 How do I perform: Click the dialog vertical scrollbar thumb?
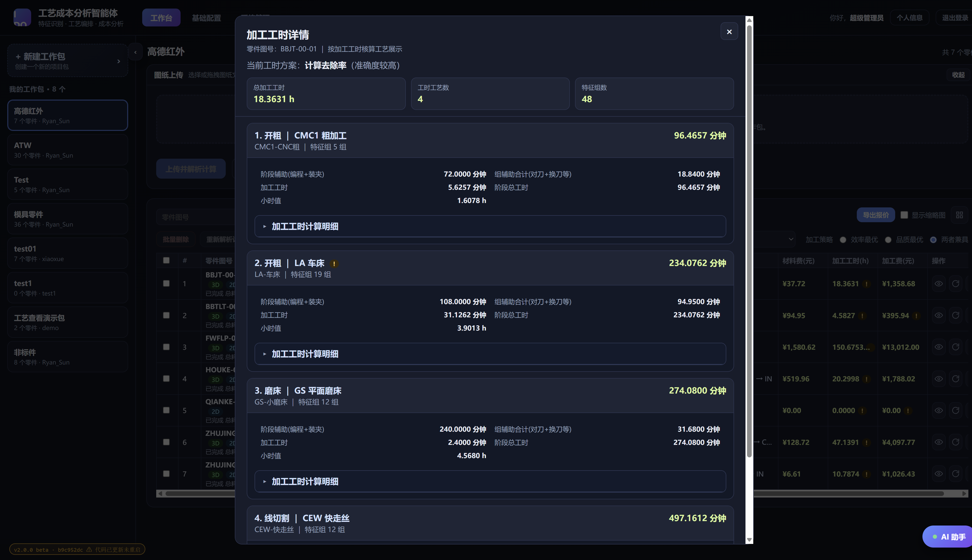749,242
